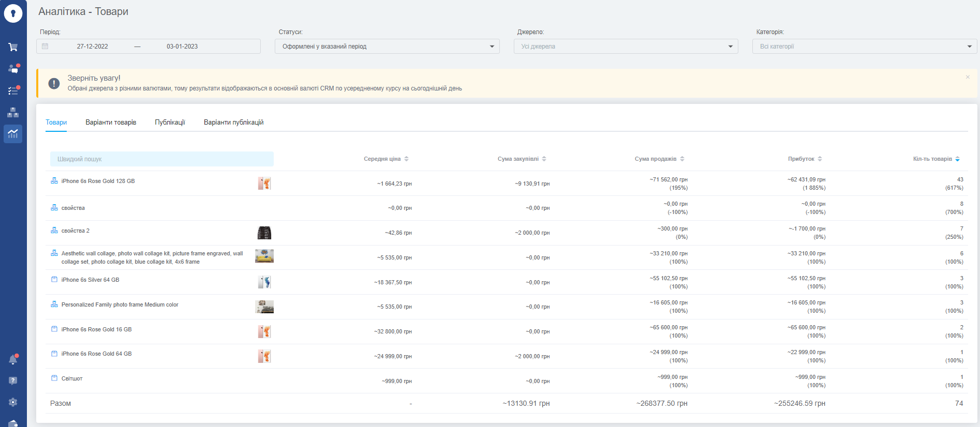The width and height of the screenshot is (980, 427).
Task: Open the notifications bell icon
Action: (13, 360)
